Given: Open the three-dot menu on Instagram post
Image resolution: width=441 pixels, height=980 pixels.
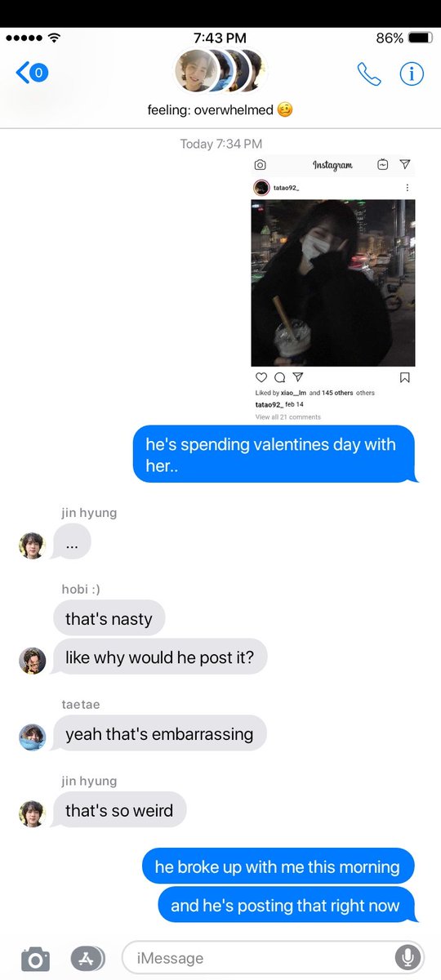Looking at the screenshot, I should [x=407, y=188].
